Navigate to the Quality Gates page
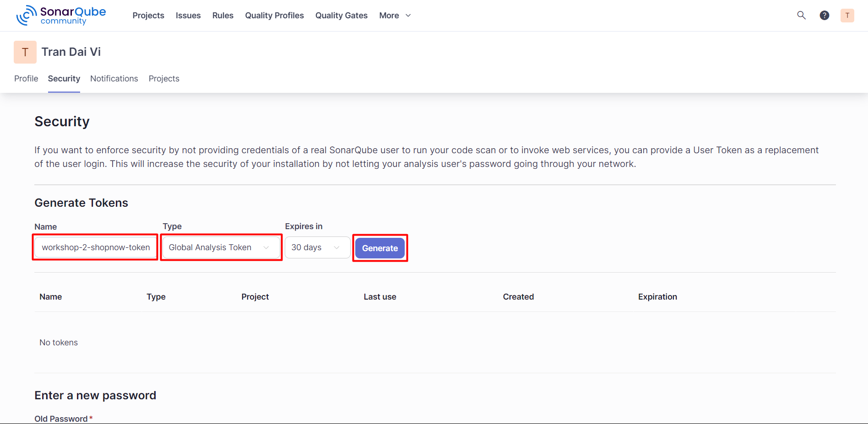This screenshot has width=868, height=424. (x=341, y=15)
